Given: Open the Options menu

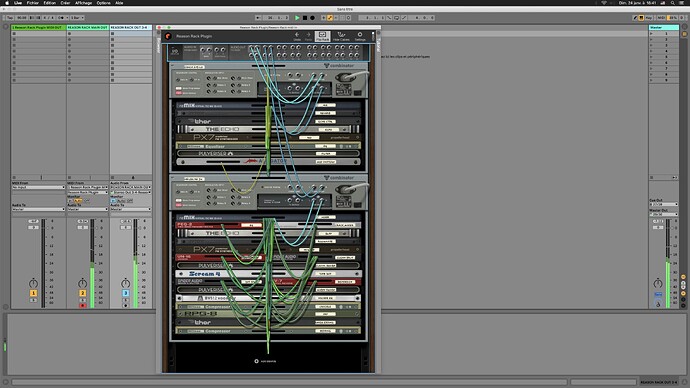Looking at the screenshot, I should (x=103, y=3).
